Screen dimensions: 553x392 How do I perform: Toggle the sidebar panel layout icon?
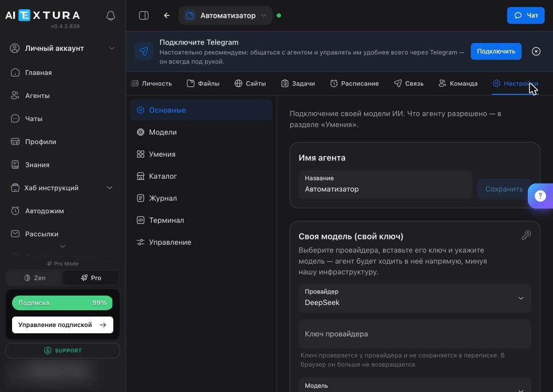[144, 16]
